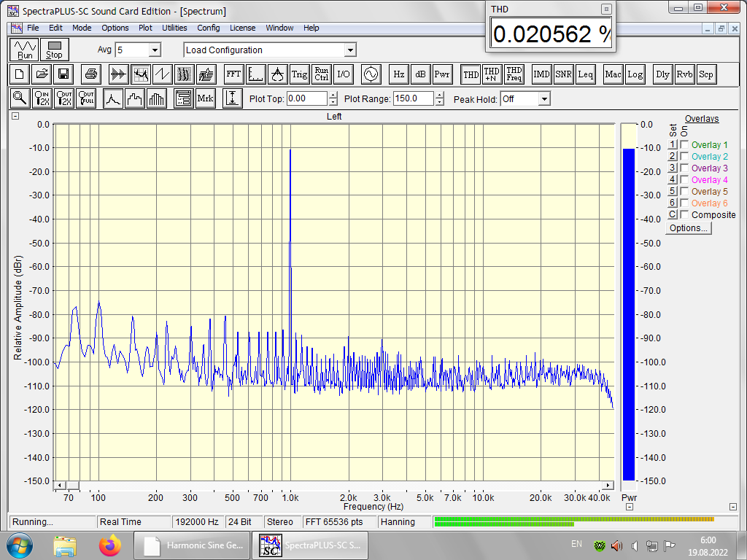Click the Print icon in the toolbar
The height and width of the screenshot is (560, 747).
90,74
